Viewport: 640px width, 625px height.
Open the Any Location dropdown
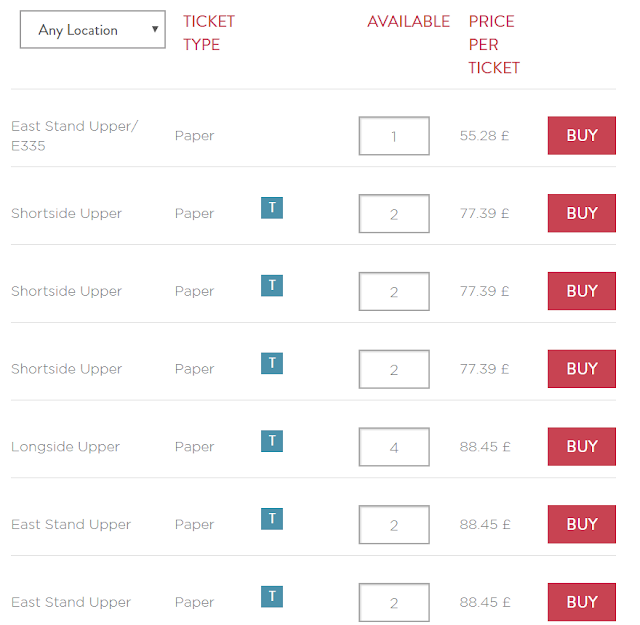[92, 30]
